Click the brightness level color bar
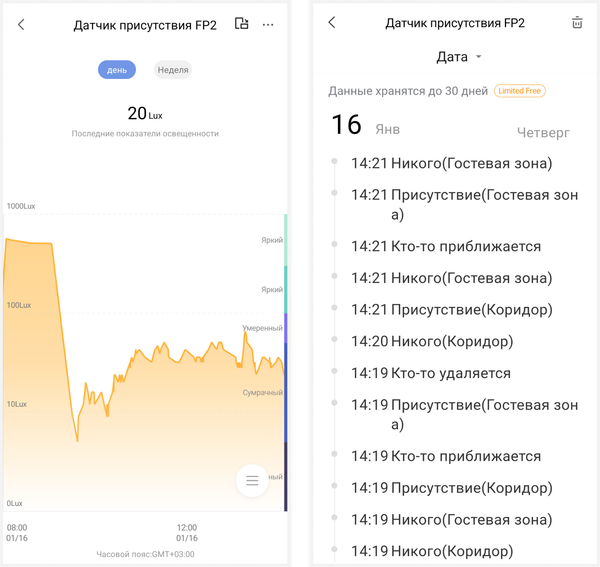The width and height of the screenshot is (600, 567). (x=285, y=360)
